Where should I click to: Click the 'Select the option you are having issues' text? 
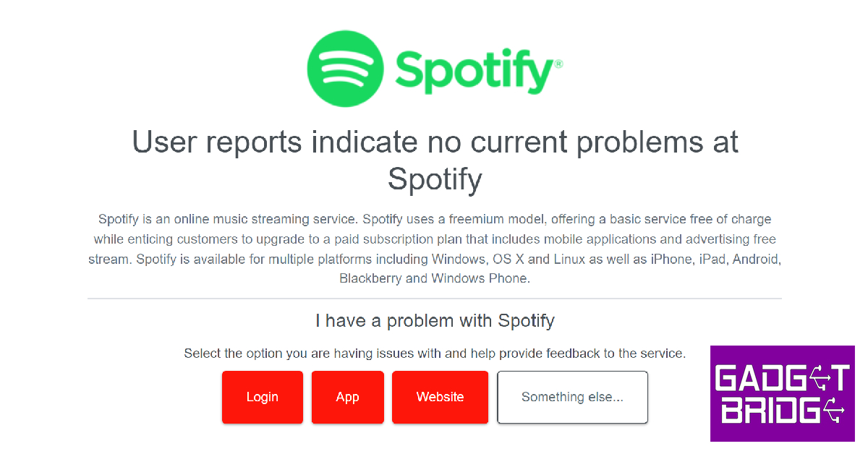(434, 354)
